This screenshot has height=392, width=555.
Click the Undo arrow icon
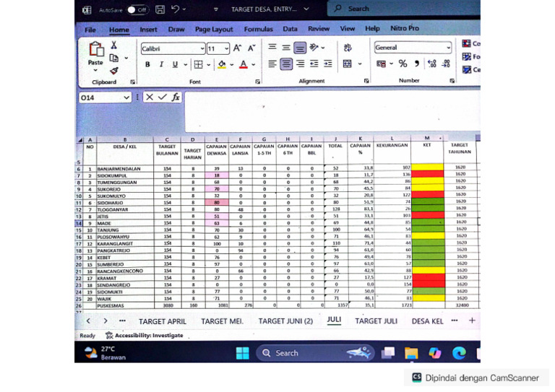point(175,9)
